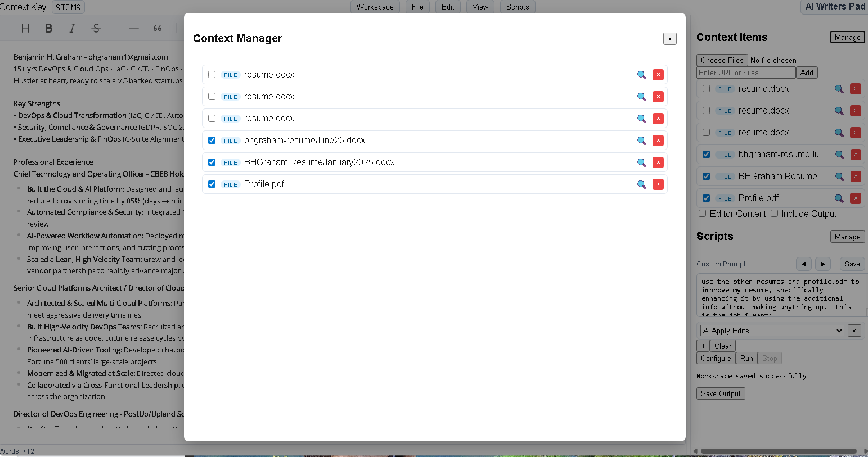Click the Save Output button
The height and width of the screenshot is (457, 868).
721,393
